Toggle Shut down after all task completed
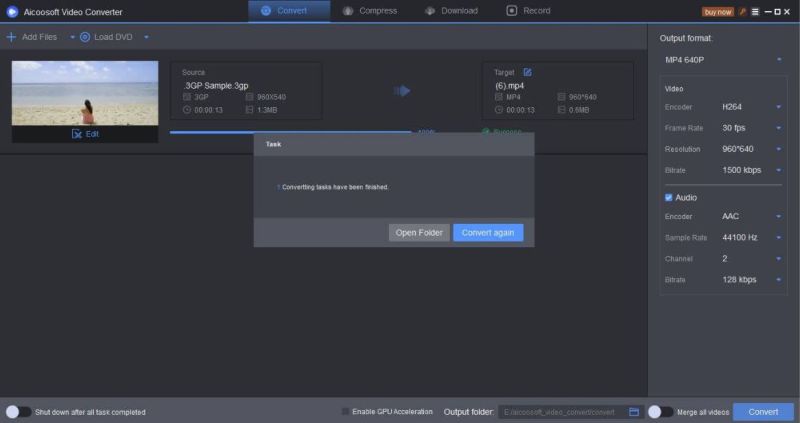Screen dimensions: 800x423 click(18, 412)
